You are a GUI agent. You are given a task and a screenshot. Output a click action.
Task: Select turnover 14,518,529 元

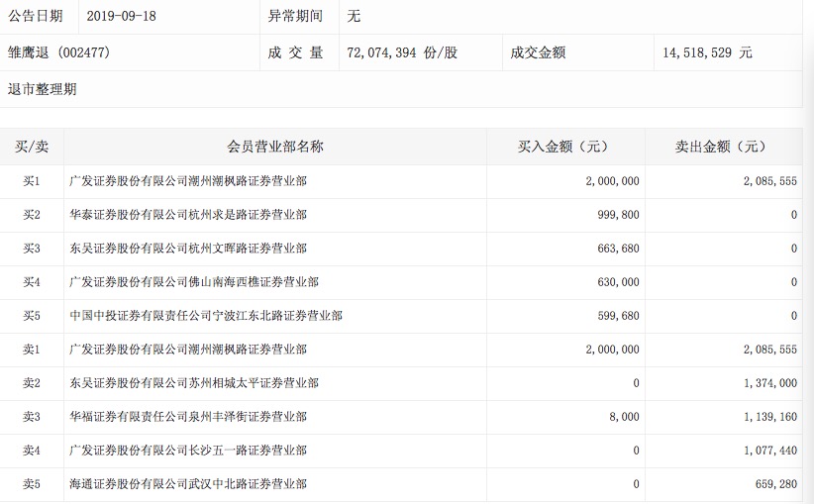tap(707, 52)
